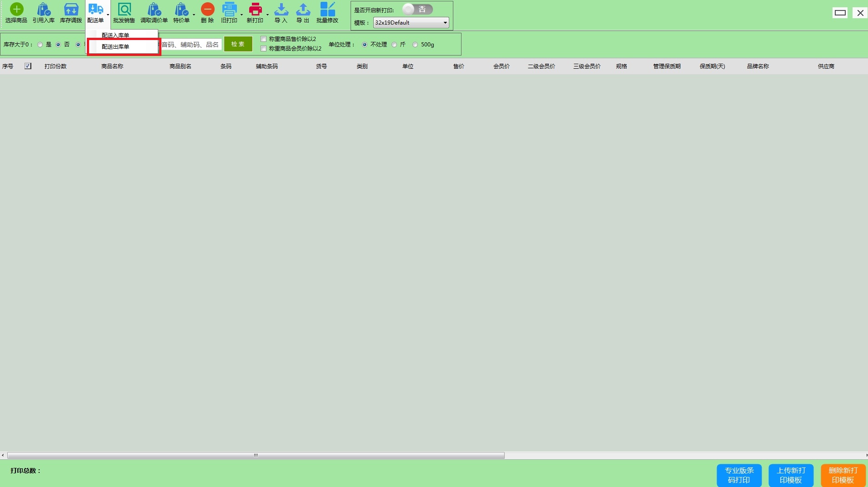Click the horizontal scrollbar thumb
This screenshot has height=487, width=868.
(x=256, y=455)
